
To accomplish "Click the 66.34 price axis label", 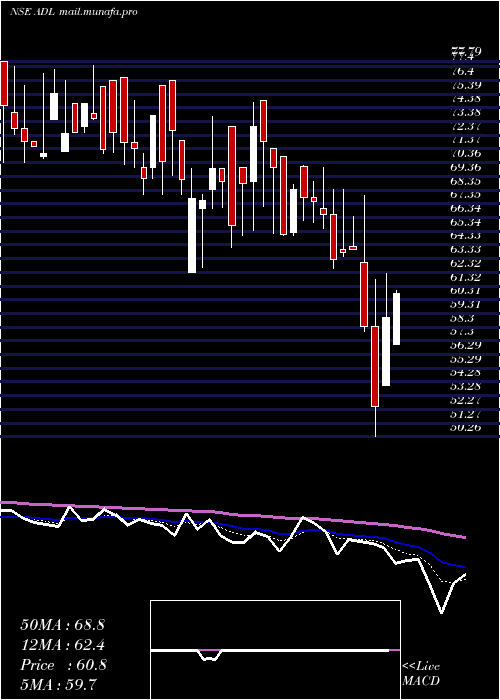I will 465,208.
